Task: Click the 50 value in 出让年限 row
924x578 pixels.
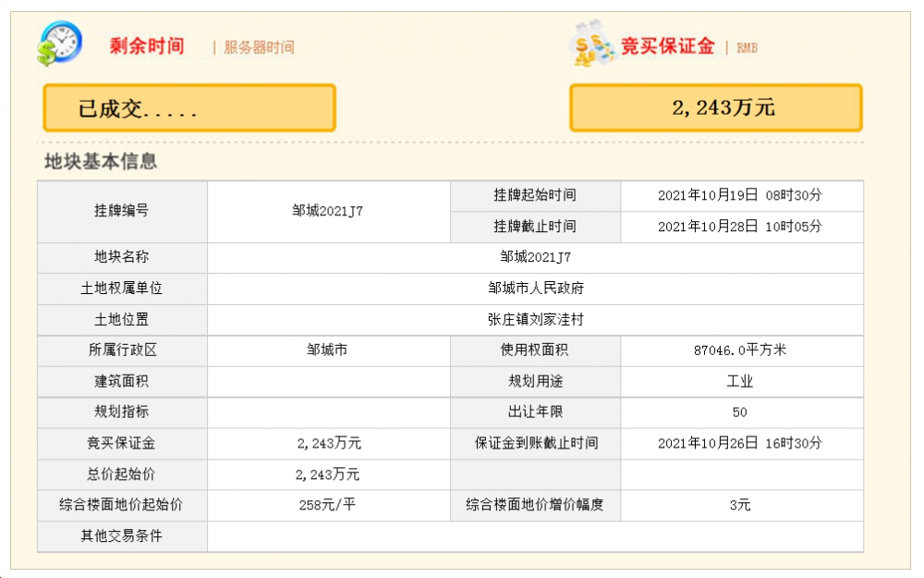Action: [740, 412]
